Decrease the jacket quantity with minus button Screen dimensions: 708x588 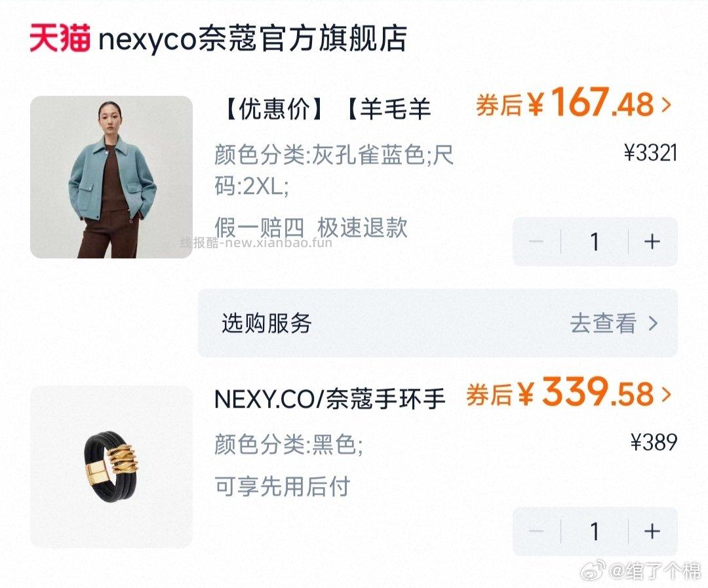[x=536, y=241]
